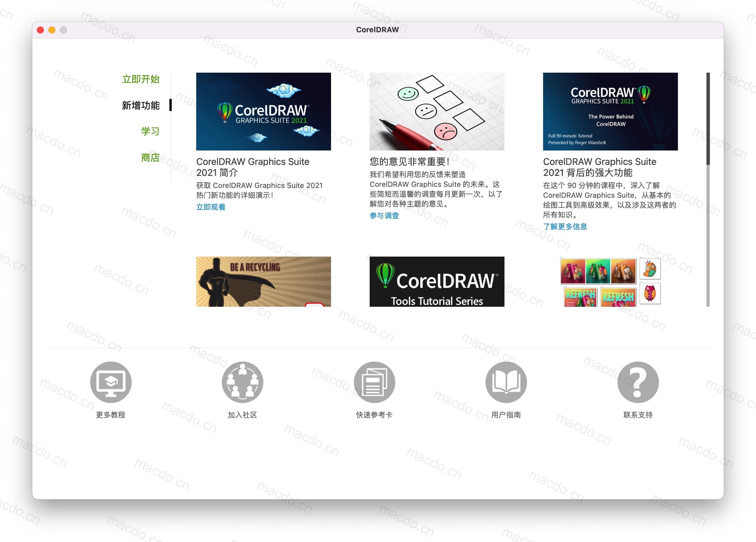756x542 pixels.
Task: Click the 用户指南 label text
Action: pos(506,415)
